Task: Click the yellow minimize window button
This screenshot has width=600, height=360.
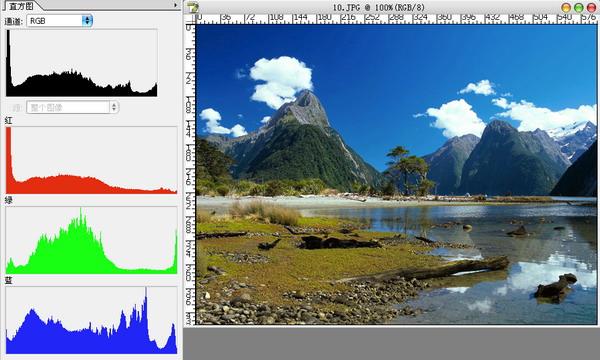Action: pyautogui.click(x=566, y=7)
